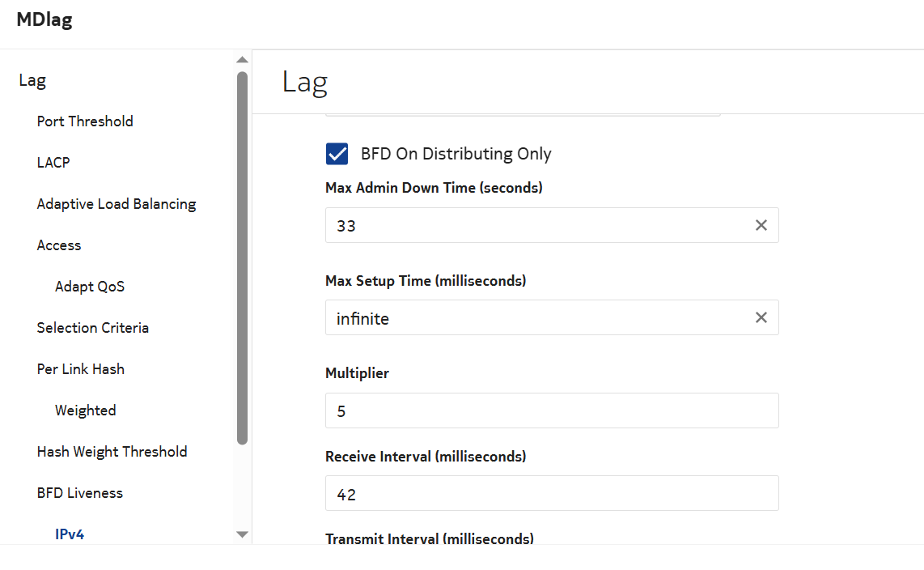Select IPv4 under BFD Liveness
924x570 pixels.
click(70, 534)
